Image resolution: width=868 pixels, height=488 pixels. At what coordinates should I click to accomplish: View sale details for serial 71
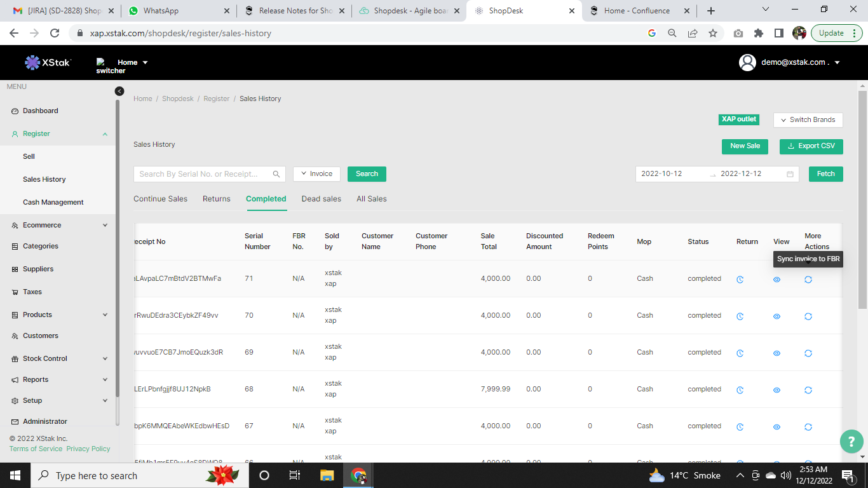click(776, 280)
